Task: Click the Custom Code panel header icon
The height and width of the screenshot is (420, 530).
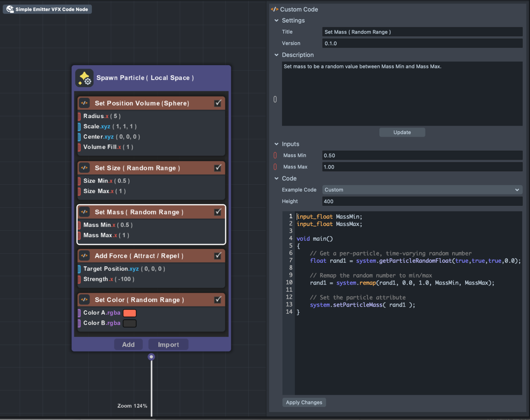Action: pyautogui.click(x=274, y=9)
